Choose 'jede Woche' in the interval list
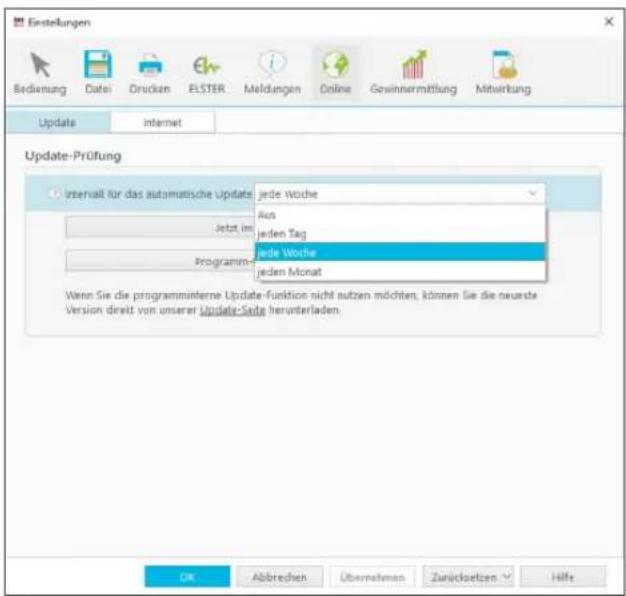Screen dimensions: 626x596 point(400,252)
